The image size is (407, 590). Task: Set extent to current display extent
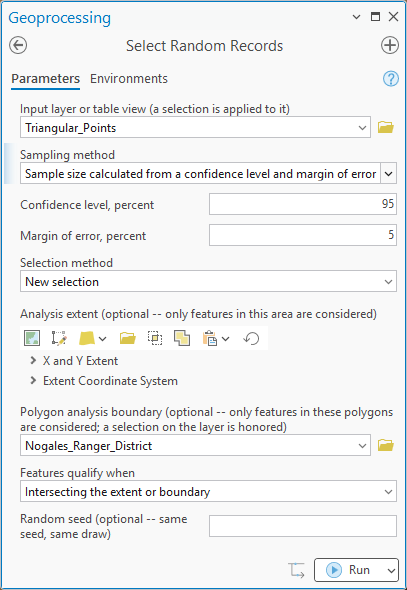click(32, 338)
